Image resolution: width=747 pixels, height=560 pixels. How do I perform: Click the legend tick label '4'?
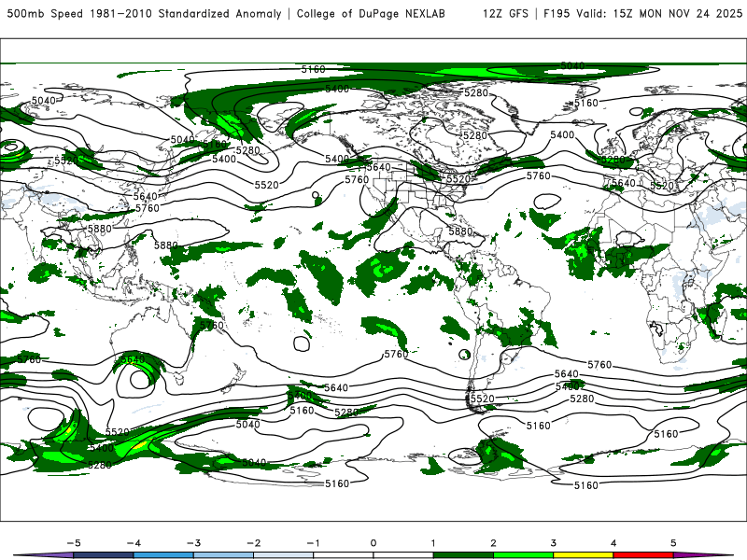point(613,543)
